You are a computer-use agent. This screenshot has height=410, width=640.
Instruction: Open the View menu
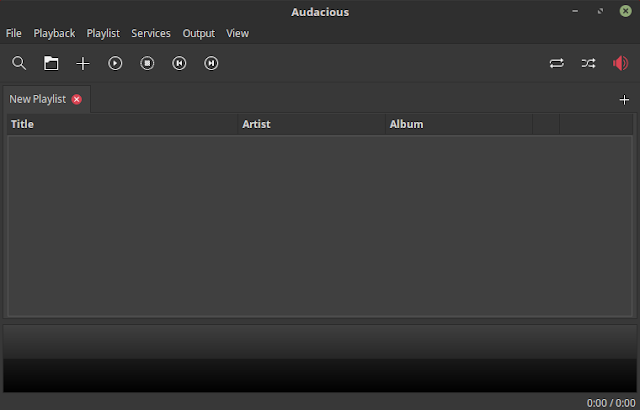(x=238, y=33)
